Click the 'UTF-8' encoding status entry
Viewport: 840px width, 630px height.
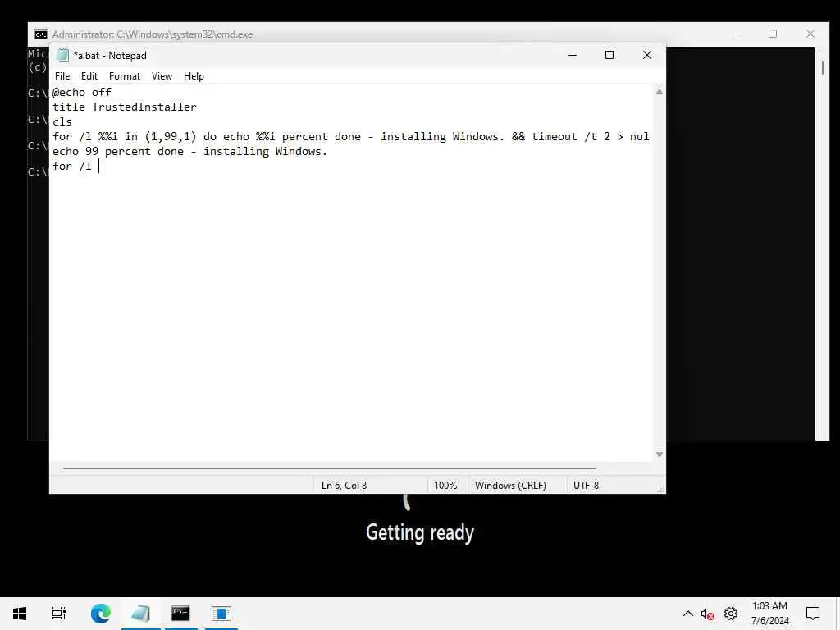click(586, 486)
